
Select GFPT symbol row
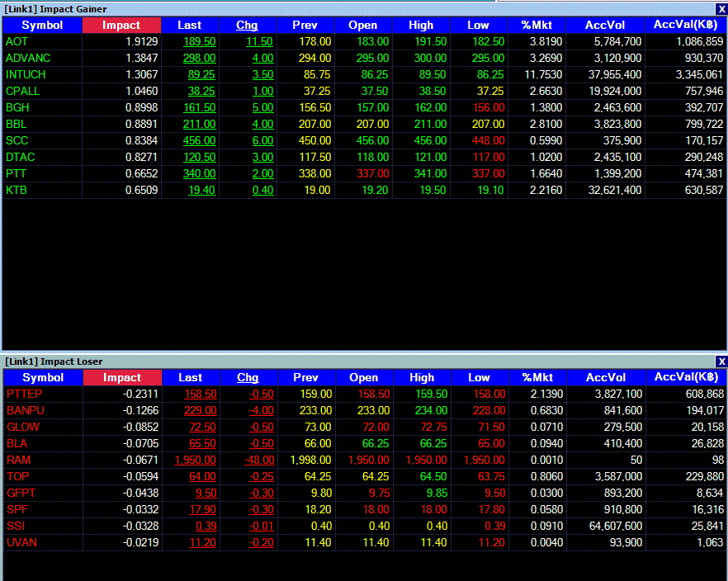point(21,493)
